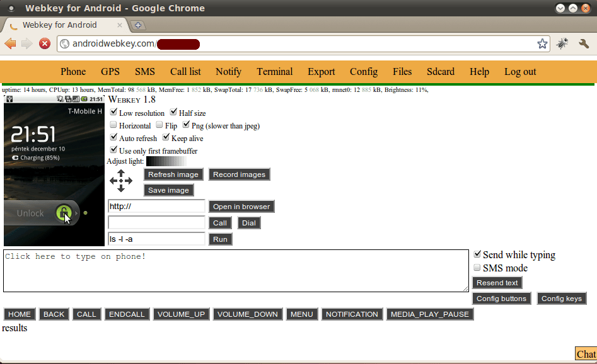Image resolution: width=597 pixels, height=364 pixels.
Task: Click the CALL phone key button
Action: (86, 314)
